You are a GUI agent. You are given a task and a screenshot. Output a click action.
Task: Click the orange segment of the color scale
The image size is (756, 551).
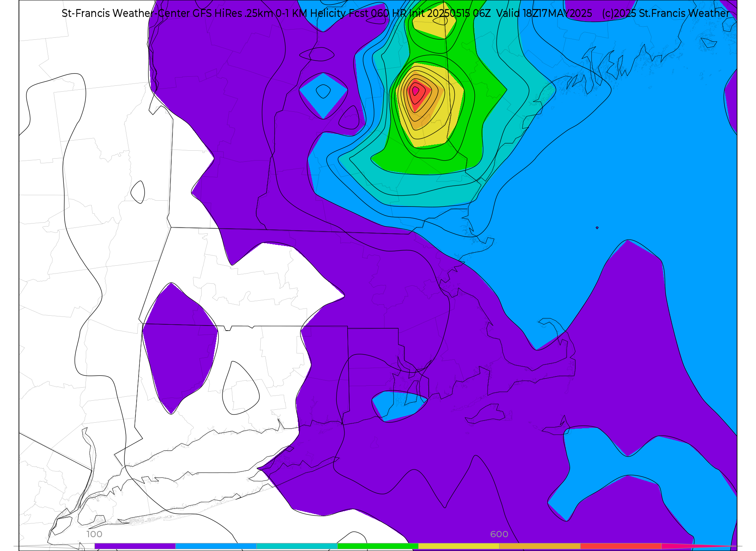coord(539,546)
